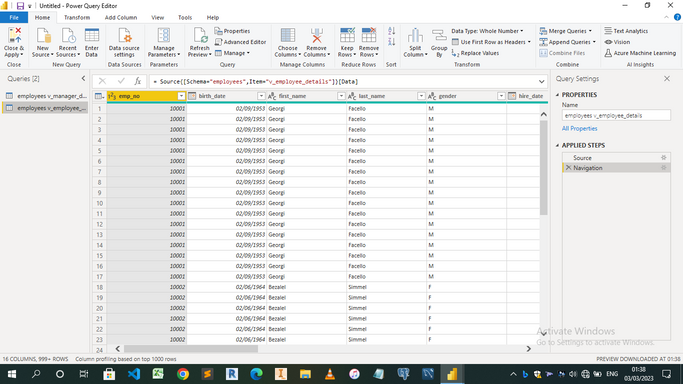This screenshot has height=384, width=683.
Task: Open the File menu
Action: (14, 17)
